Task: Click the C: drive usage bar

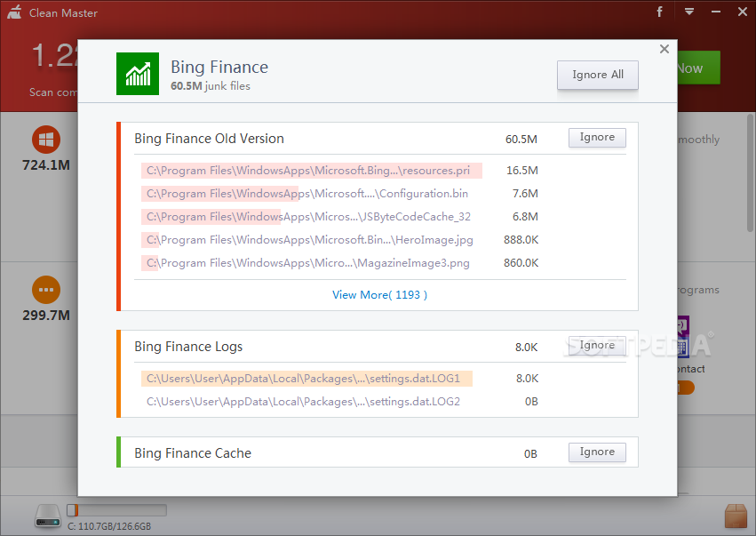Action: (x=116, y=510)
